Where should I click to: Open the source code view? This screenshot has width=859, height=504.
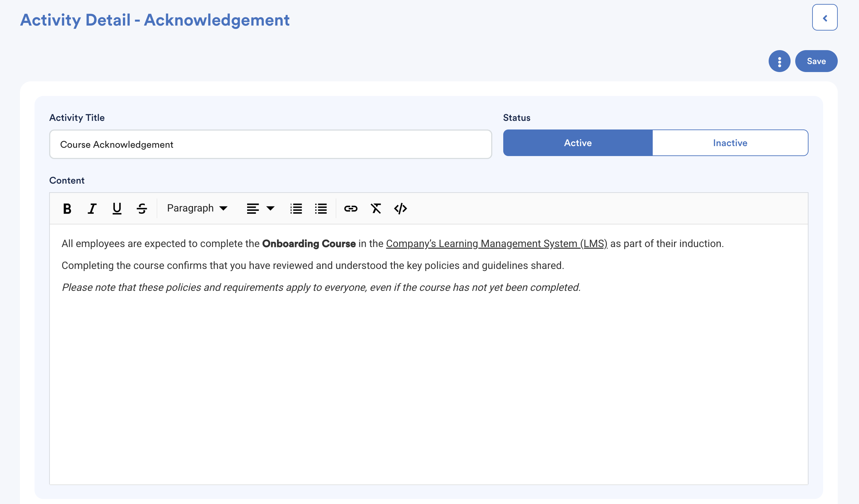click(x=401, y=208)
